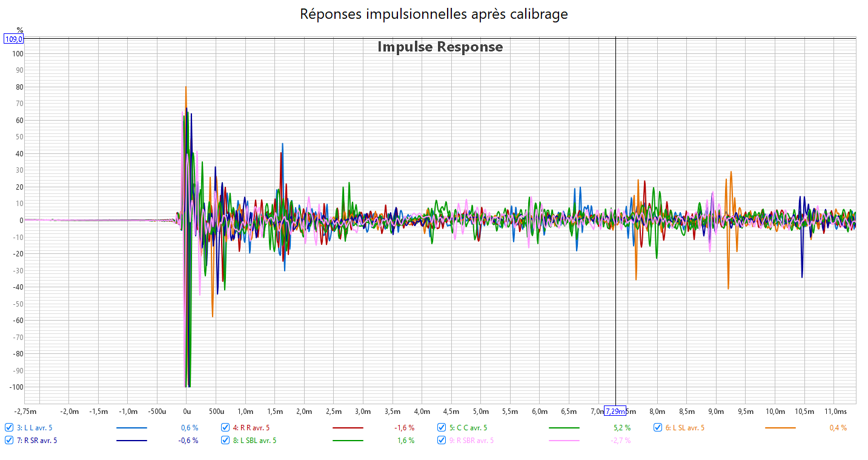The width and height of the screenshot is (868, 460).
Task: Click the light blue L L line swatch
Action: tap(131, 428)
